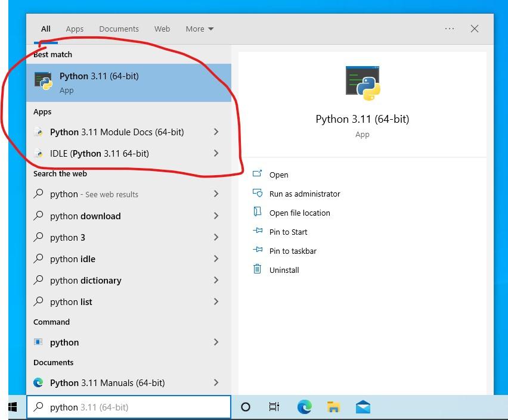
Task: Click the search icon beside python download
Action: coord(38,216)
